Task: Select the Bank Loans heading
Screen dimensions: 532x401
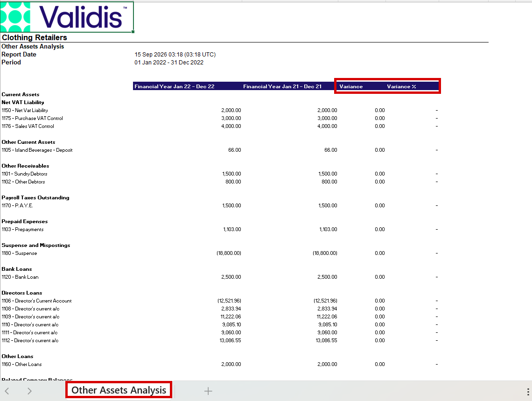Action: coord(17,269)
